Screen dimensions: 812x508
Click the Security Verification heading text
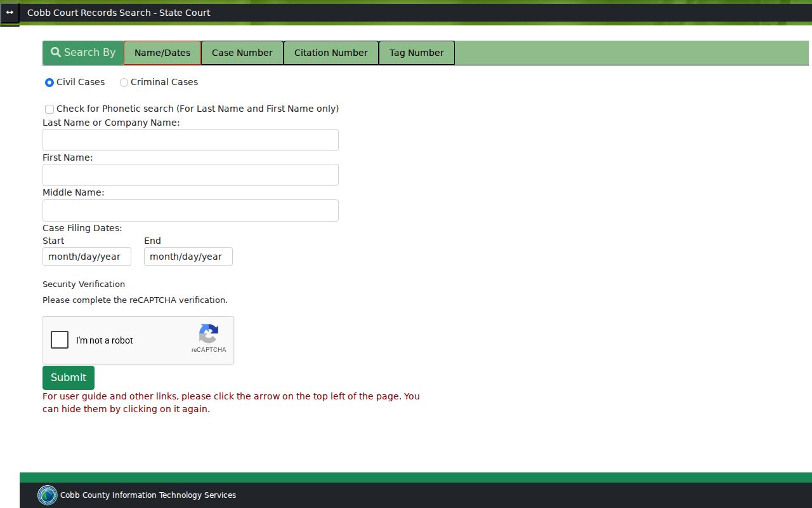point(84,284)
